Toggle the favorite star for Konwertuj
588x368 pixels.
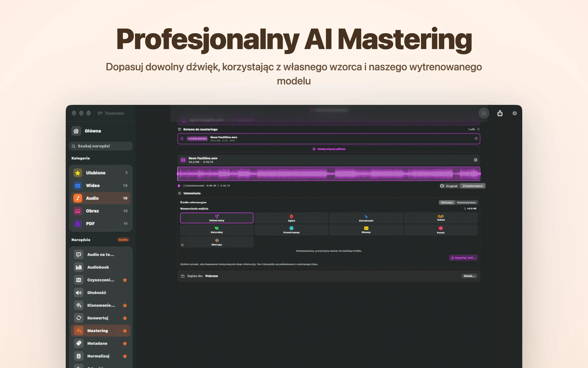pos(125,318)
